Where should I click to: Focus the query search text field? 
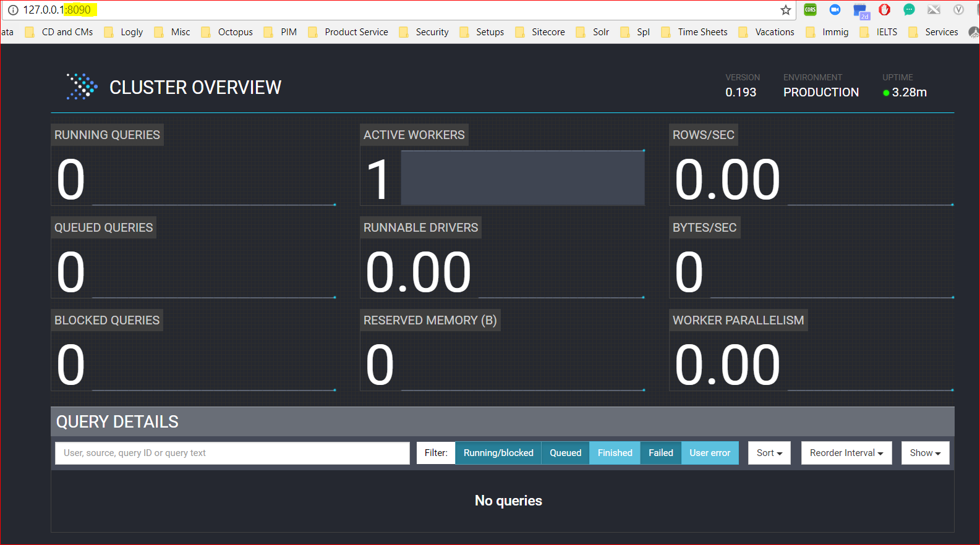coord(232,453)
